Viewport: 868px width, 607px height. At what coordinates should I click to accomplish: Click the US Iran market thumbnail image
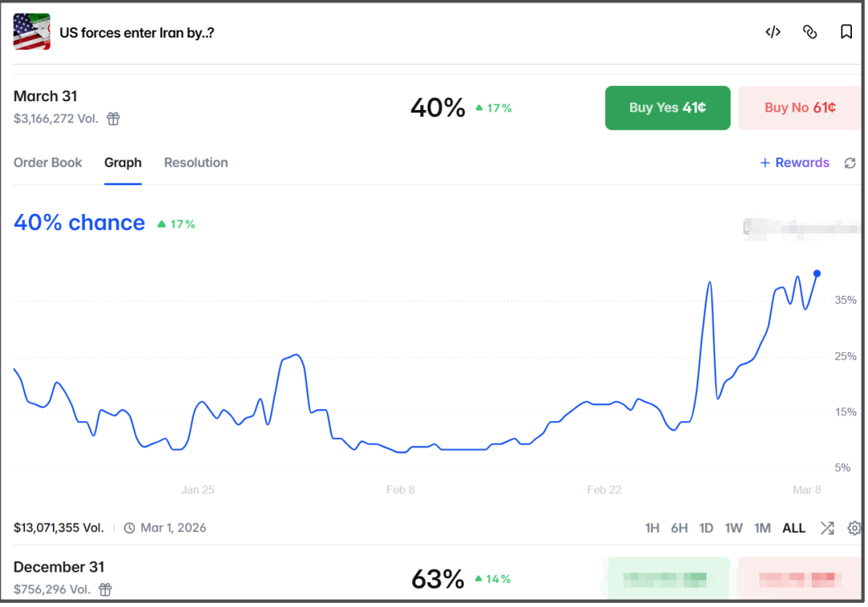pyautogui.click(x=31, y=31)
